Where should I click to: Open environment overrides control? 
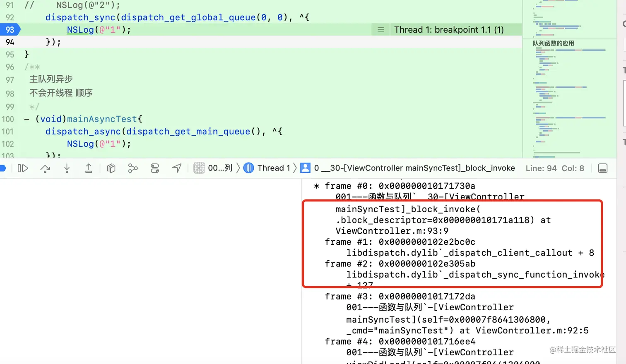pyautogui.click(x=155, y=168)
